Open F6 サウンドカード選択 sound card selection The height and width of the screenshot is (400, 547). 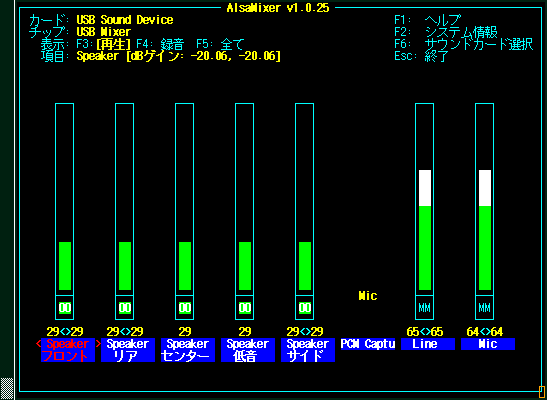pyautogui.click(x=464, y=44)
